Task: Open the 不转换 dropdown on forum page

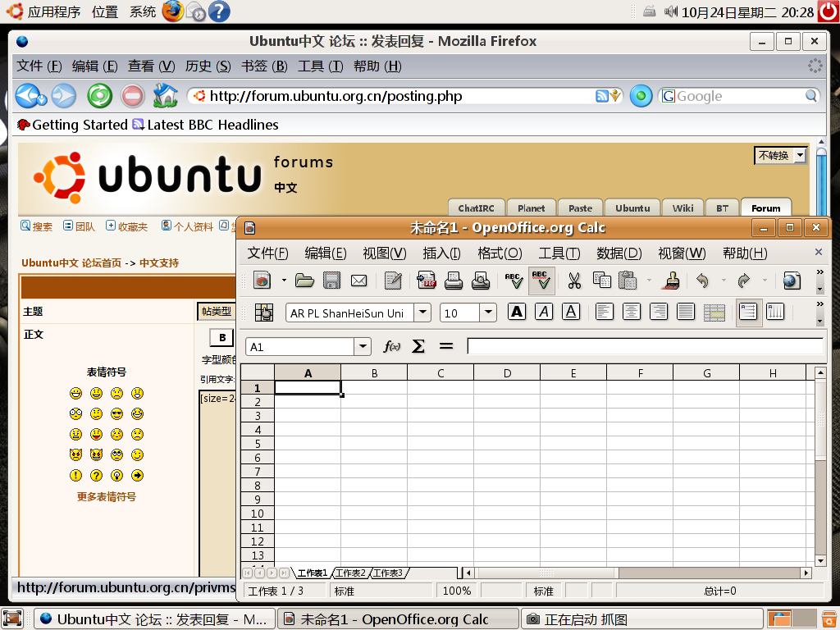Action: (781, 155)
